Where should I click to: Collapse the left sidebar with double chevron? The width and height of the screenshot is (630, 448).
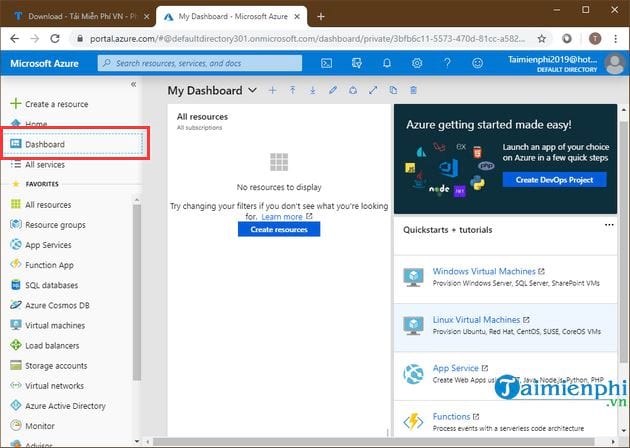click(x=133, y=84)
